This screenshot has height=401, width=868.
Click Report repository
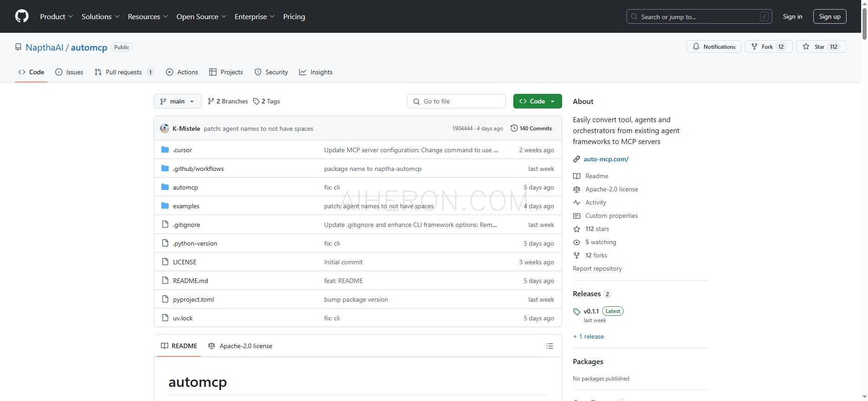coord(597,268)
